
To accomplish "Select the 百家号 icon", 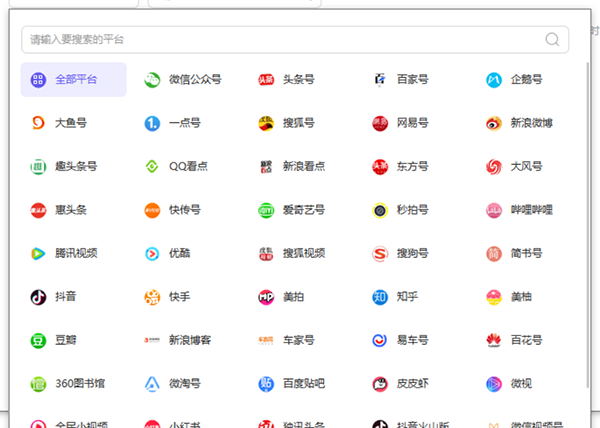I will tap(380, 80).
